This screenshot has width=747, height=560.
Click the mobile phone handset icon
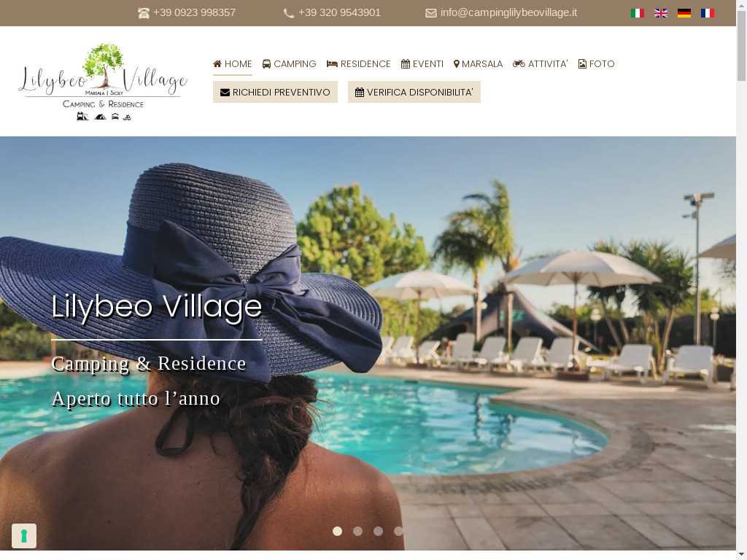(x=288, y=13)
